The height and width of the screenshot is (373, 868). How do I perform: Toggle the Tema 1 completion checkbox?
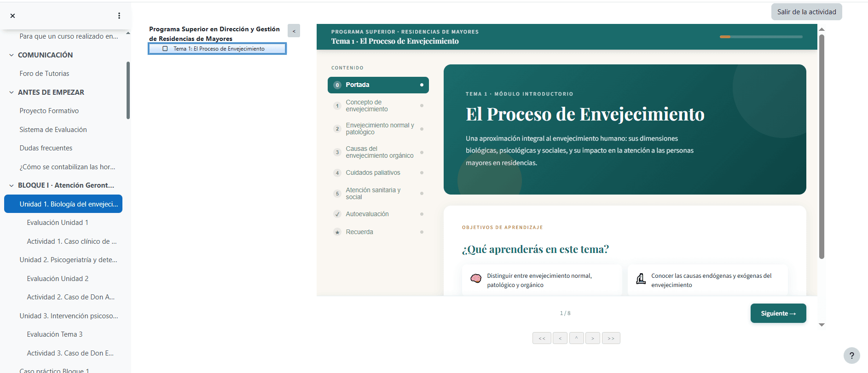pyautogui.click(x=165, y=49)
